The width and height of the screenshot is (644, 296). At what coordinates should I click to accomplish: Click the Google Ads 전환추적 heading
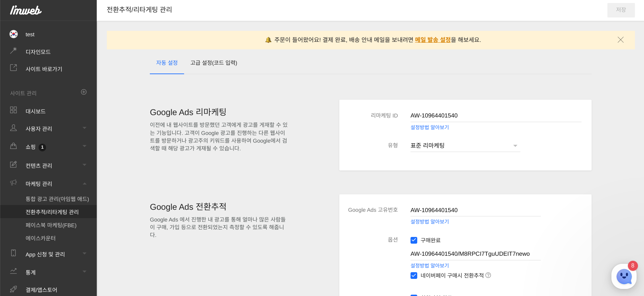pos(188,207)
